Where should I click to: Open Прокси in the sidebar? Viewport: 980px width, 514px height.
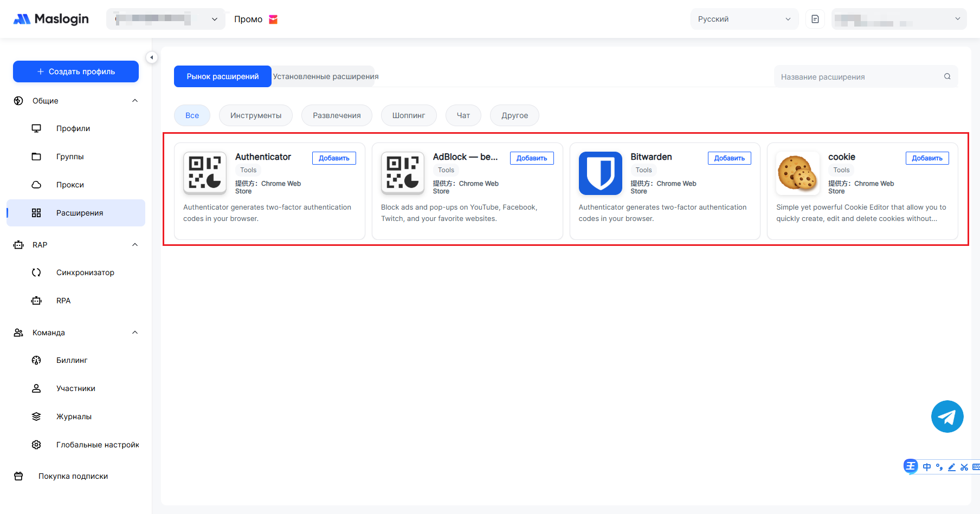pos(70,185)
